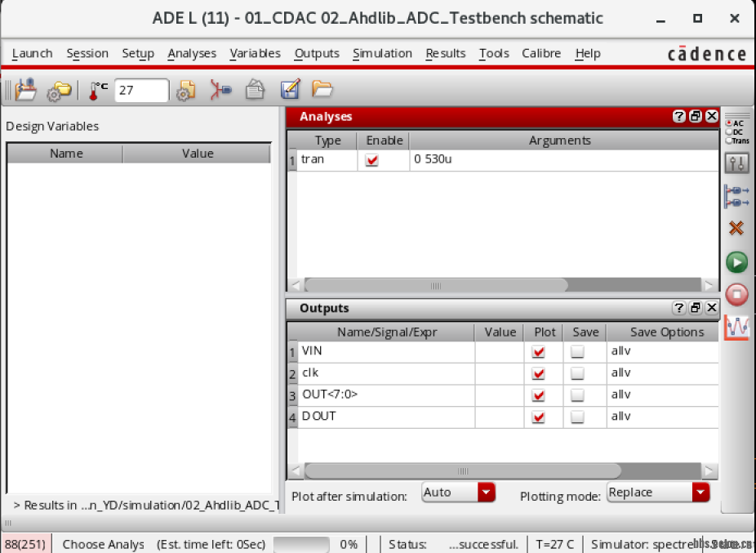Select the OUT<7:0> output name
The width and height of the screenshot is (756, 553).
coord(330,395)
